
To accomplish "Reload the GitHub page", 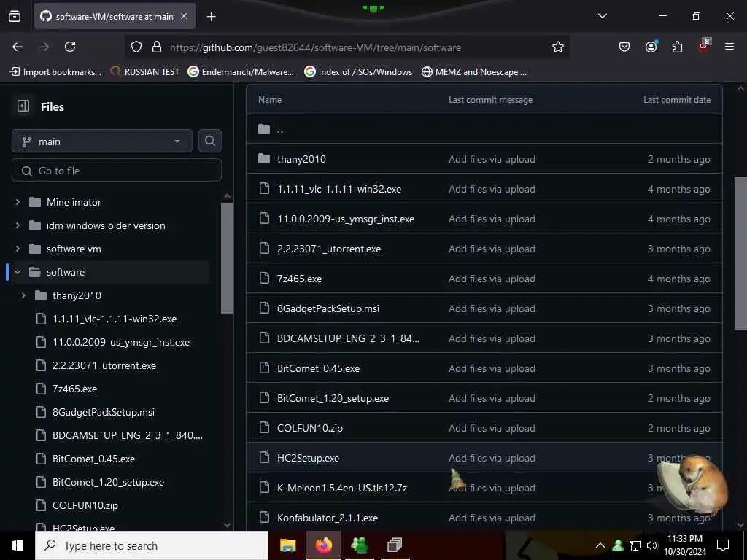I will coord(70,47).
